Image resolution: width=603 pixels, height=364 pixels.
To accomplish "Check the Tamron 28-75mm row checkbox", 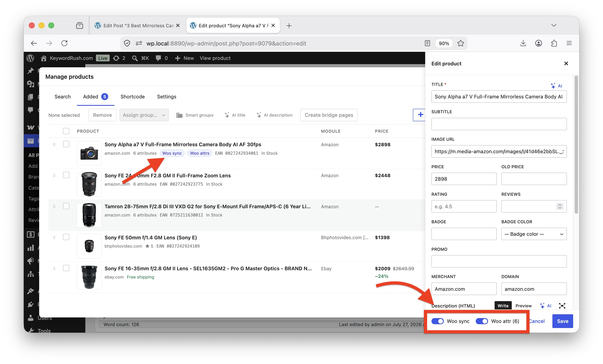I will pyautogui.click(x=66, y=206).
